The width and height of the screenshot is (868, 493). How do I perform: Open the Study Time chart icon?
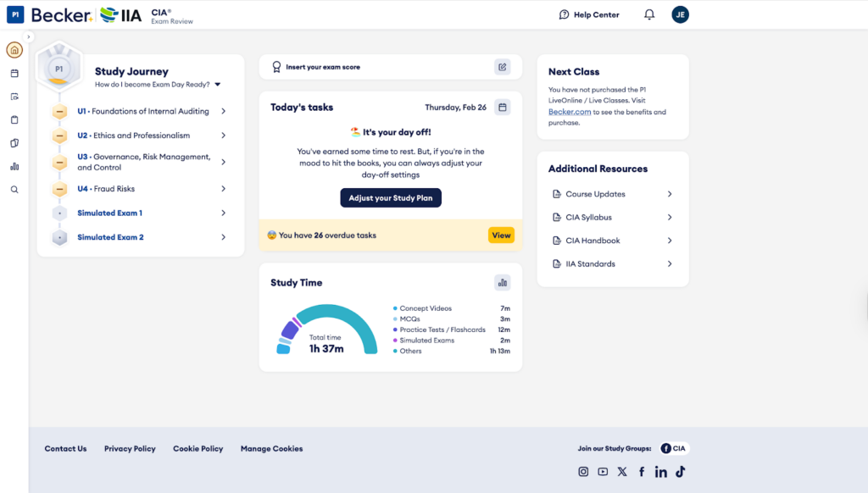502,283
